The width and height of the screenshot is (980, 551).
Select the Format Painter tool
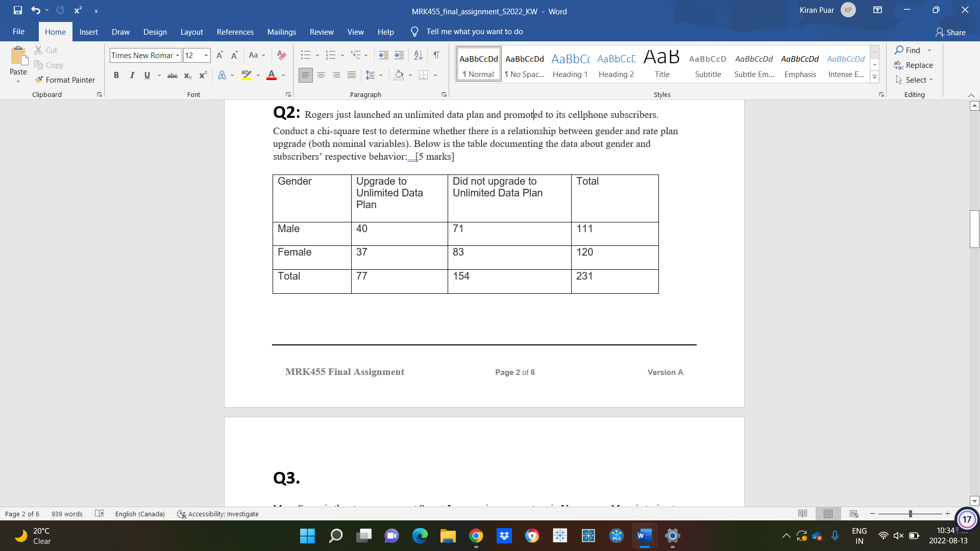pyautogui.click(x=65, y=80)
